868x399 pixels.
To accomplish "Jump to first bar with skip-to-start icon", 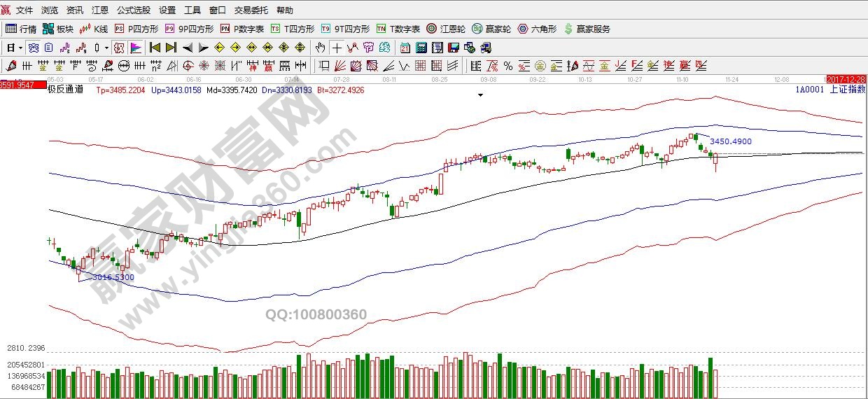I will tap(155, 48).
